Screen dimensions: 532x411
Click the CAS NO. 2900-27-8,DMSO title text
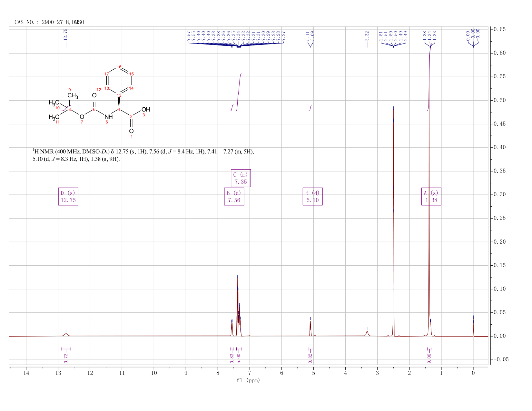[49, 22]
